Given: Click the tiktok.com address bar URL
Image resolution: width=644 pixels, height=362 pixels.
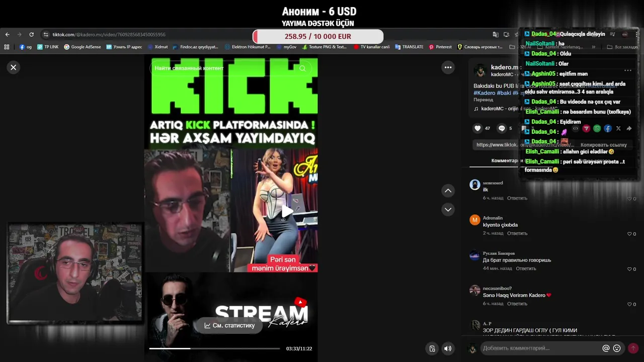Looking at the screenshot, I should (109, 35).
